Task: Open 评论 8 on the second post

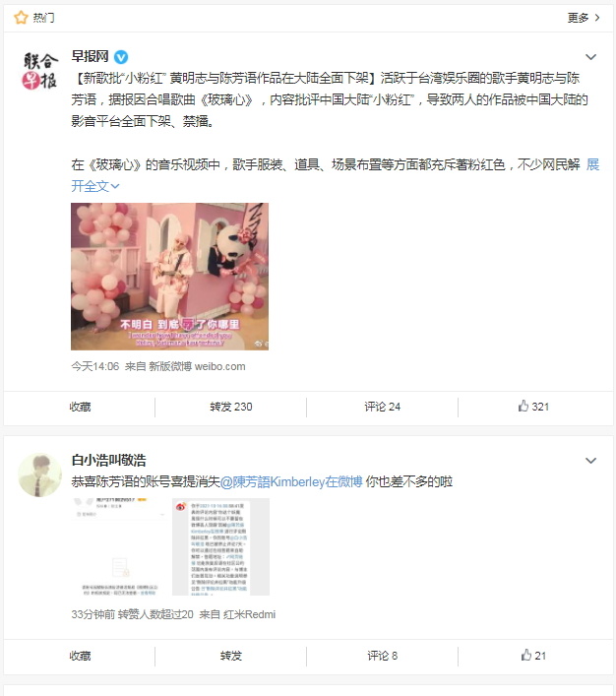Action: pos(382,656)
